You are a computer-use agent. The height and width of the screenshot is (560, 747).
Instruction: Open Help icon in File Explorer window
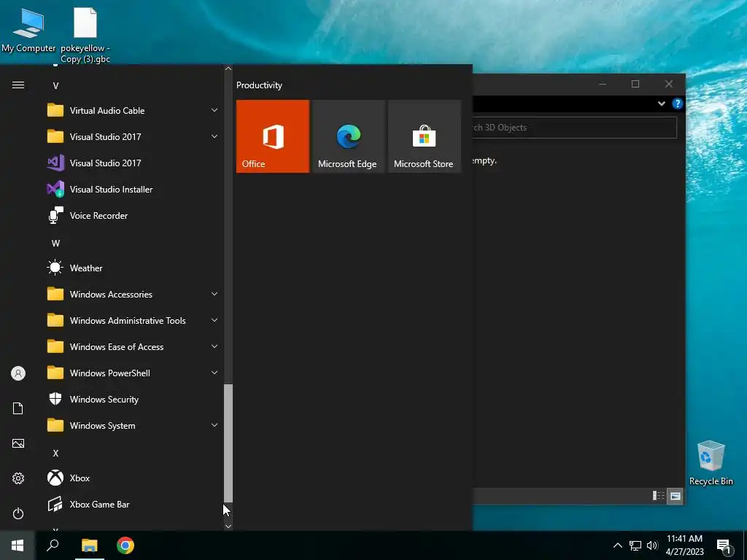pyautogui.click(x=678, y=104)
